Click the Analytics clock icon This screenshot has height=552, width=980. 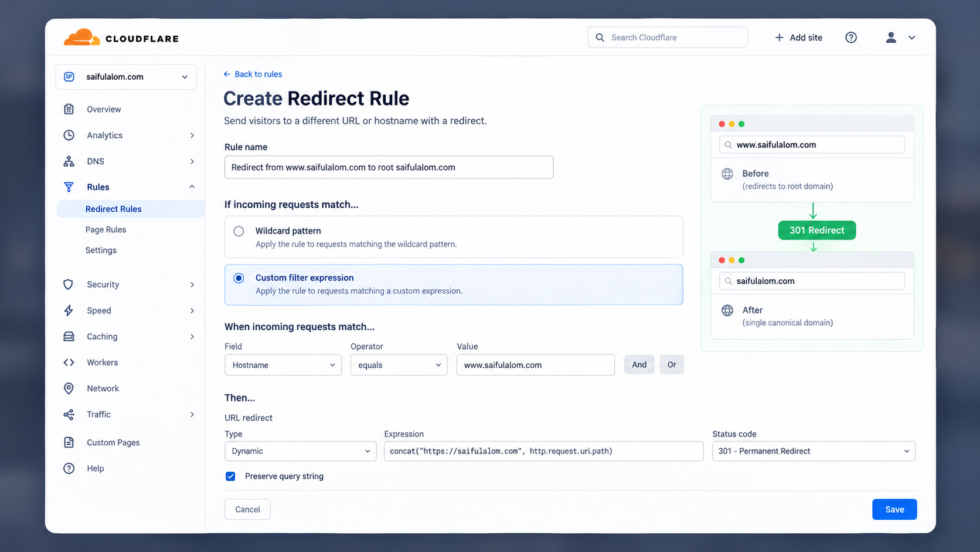tap(69, 135)
